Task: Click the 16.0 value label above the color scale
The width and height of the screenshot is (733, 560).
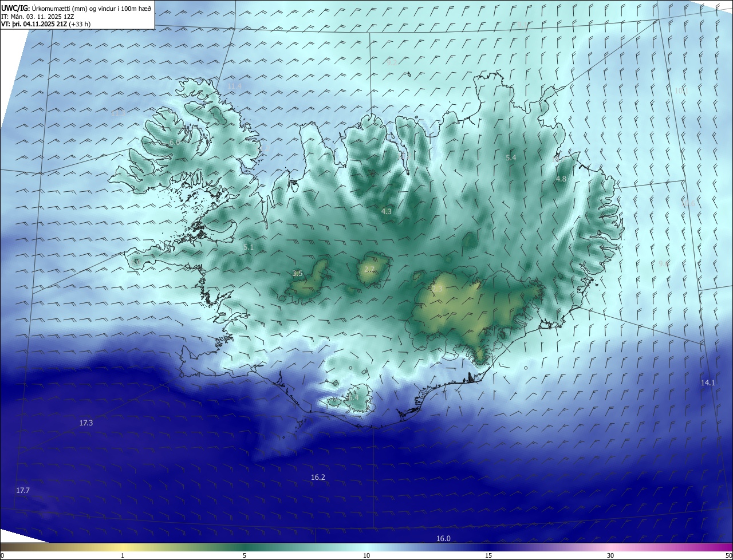Action: (443, 538)
